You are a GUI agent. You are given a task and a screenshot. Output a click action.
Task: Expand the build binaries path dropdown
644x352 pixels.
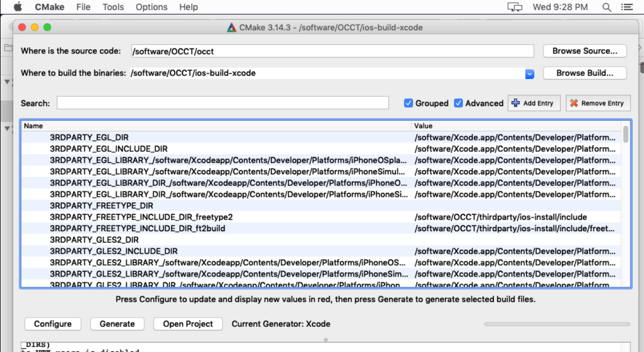(529, 73)
